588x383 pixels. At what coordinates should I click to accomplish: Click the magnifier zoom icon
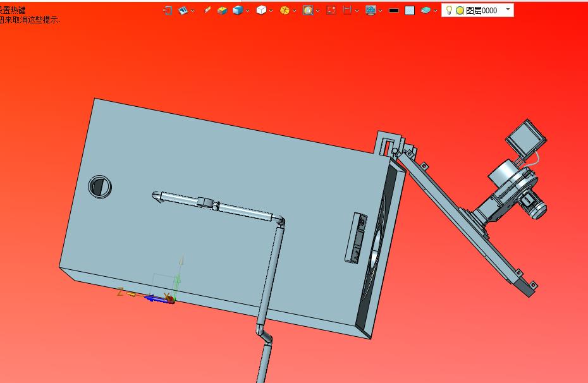click(308, 11)
